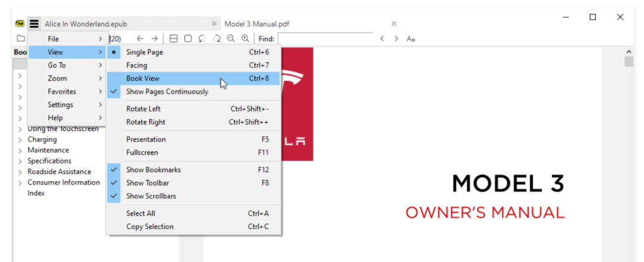Open the Specifications bookmark
The image size is (644, 262).
point(49,161)
